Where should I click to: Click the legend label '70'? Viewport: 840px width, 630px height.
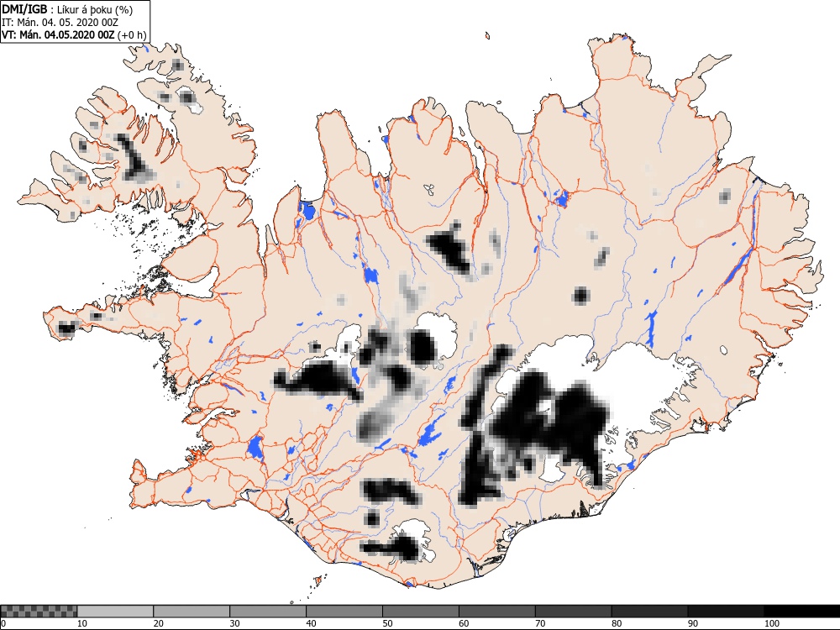pyautogui.click(x=540, y=623)
